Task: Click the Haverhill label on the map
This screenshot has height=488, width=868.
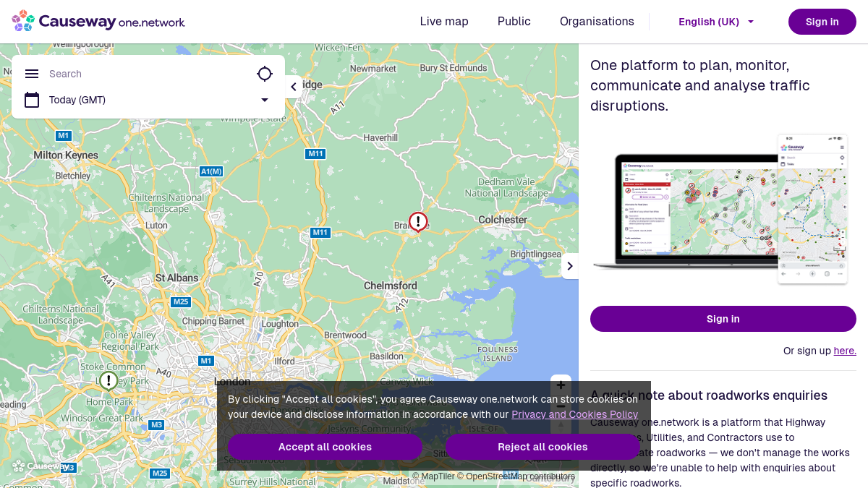Action: (x=380, y=137)
